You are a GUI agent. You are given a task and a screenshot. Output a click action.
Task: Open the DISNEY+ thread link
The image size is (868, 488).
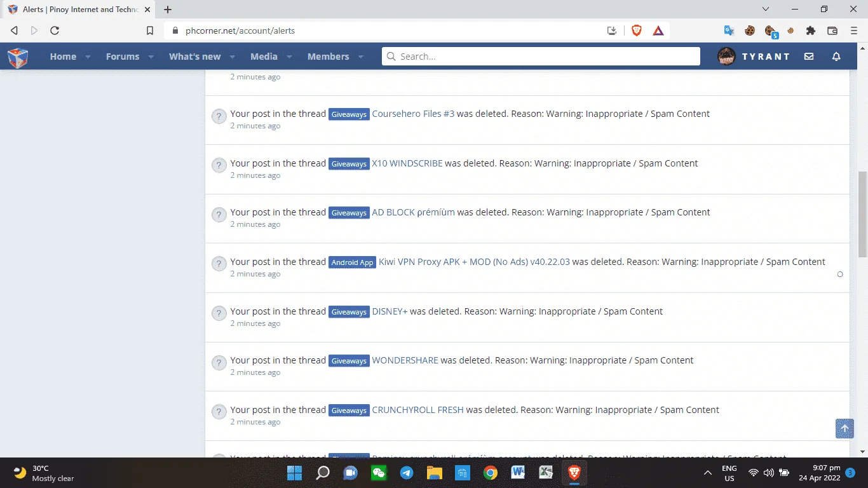pyautogui.click(x=390, y=311)
